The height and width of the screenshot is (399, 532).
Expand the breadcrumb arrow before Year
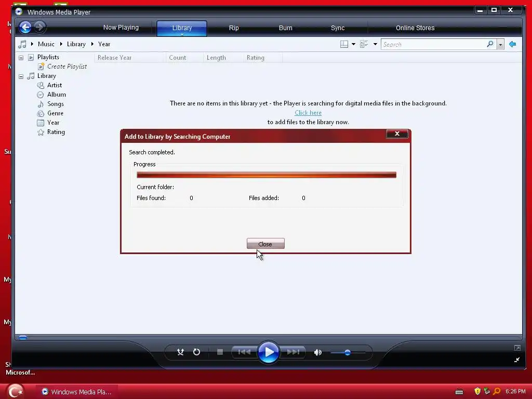[x=92, y=44]
